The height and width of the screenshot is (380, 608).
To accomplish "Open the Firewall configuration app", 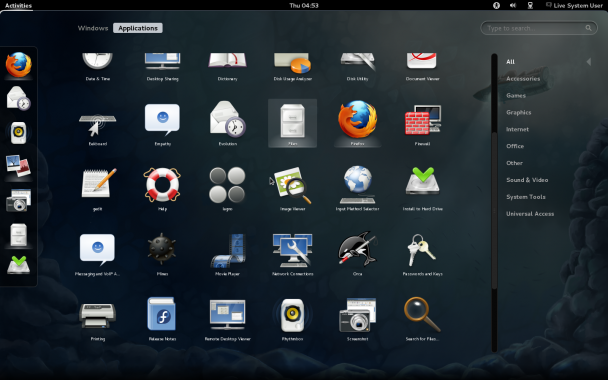I will (422, 123).
